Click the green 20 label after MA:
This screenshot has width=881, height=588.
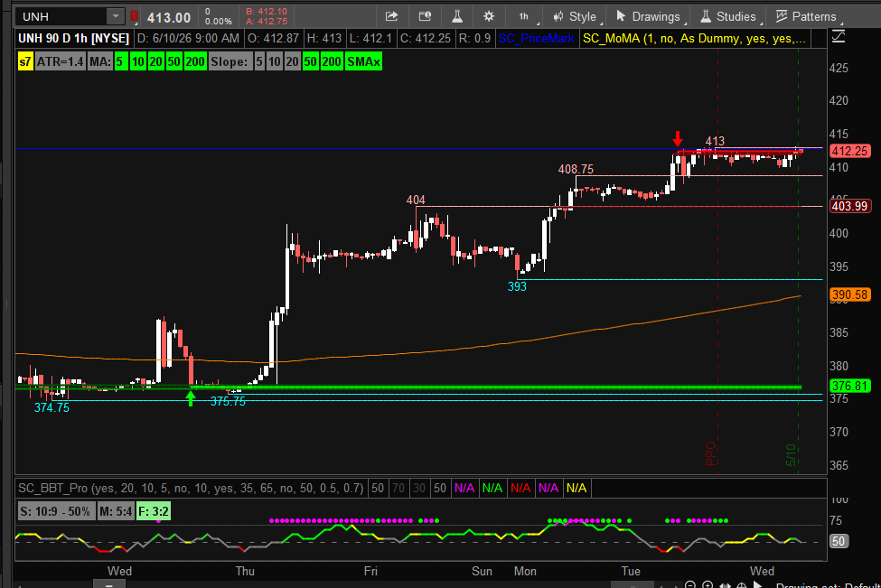point(155,61)
